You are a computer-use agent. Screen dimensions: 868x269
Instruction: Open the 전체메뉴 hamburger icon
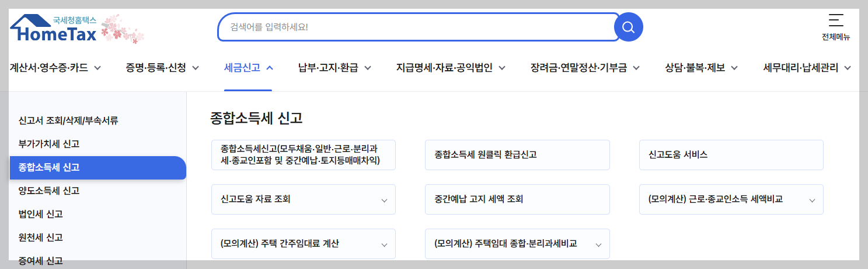tap(836, 20)
